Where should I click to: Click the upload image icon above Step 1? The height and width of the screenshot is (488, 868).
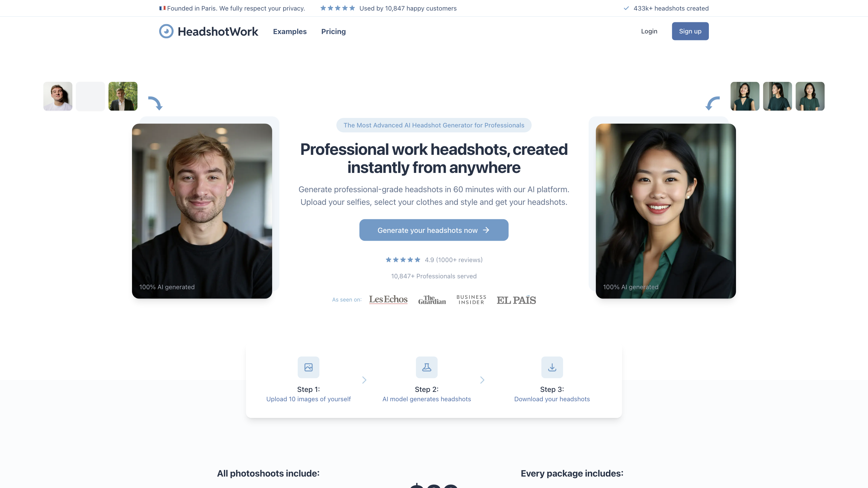click(308, 367)
